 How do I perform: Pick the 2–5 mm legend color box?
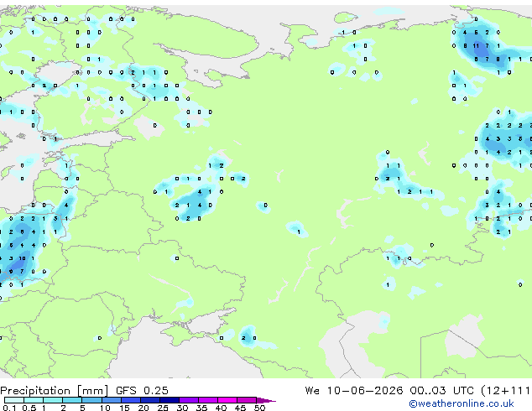click(72, 400)
